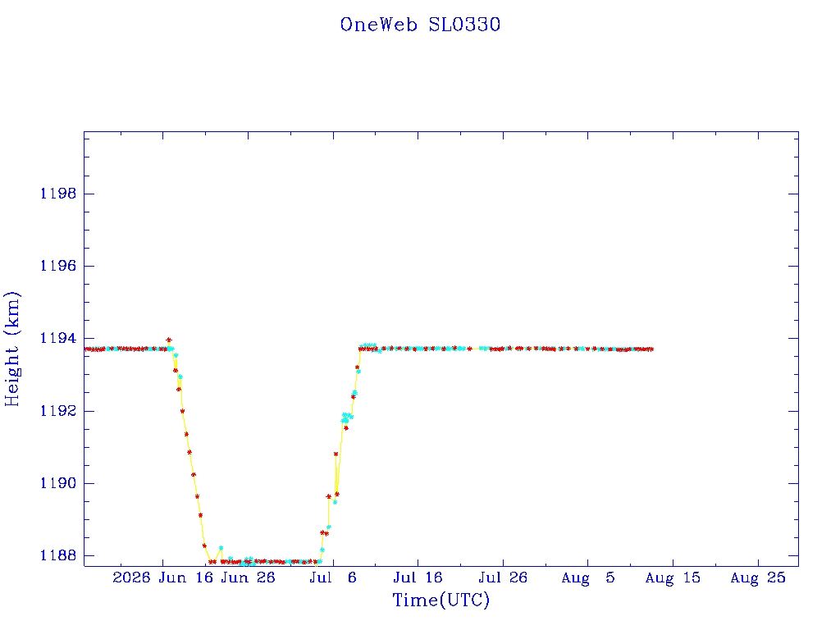Click the Aug 25 date label
This screenshot has width=840, height=630.
[x=758, y=577]
